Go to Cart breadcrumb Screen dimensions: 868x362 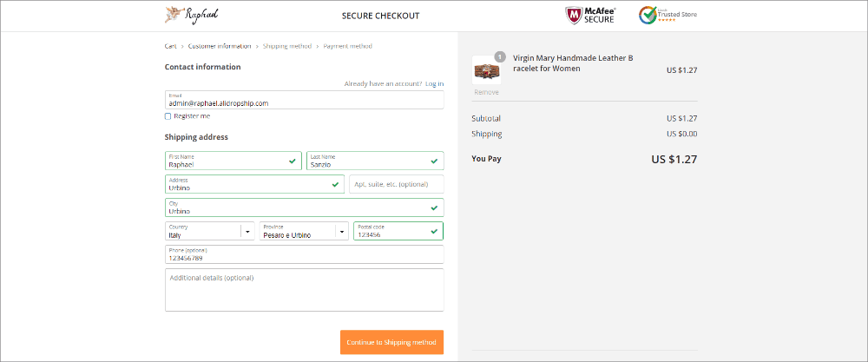pos(171,46)
